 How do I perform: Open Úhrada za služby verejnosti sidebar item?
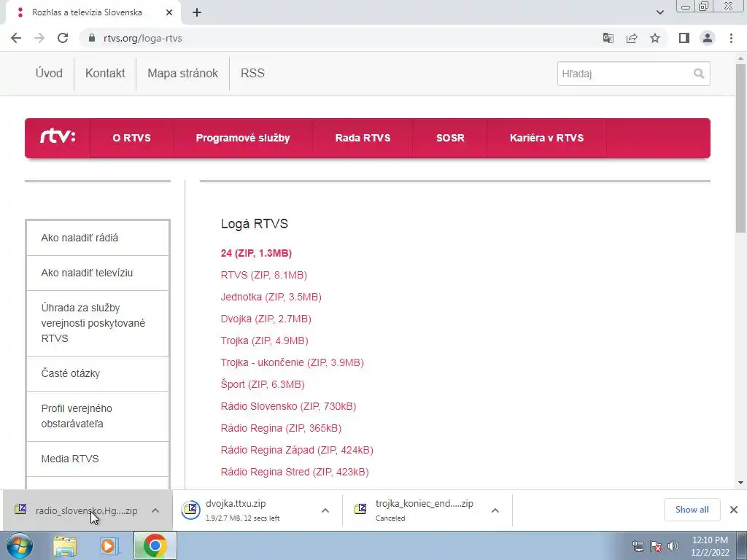98,323
